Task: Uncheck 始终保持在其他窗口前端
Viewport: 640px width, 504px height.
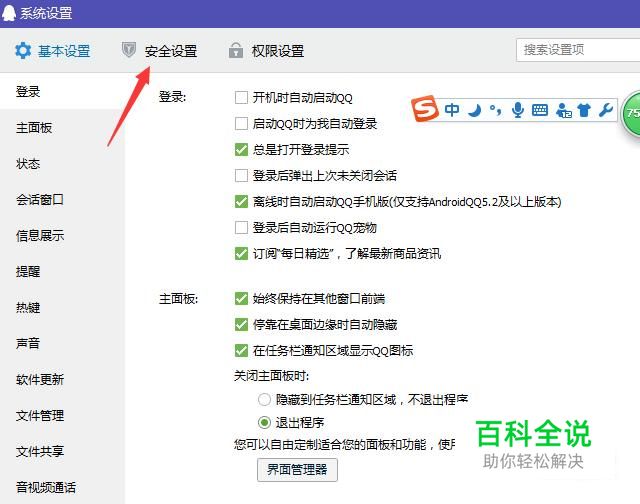Action: (241, 299)
